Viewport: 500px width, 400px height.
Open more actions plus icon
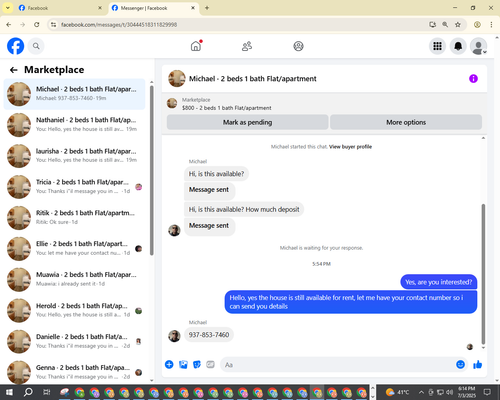tap(169, 364)
